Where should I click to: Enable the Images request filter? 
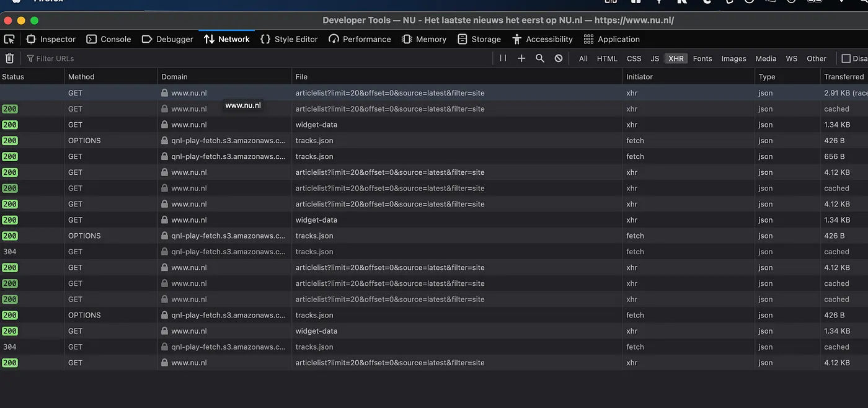(733, 58)
